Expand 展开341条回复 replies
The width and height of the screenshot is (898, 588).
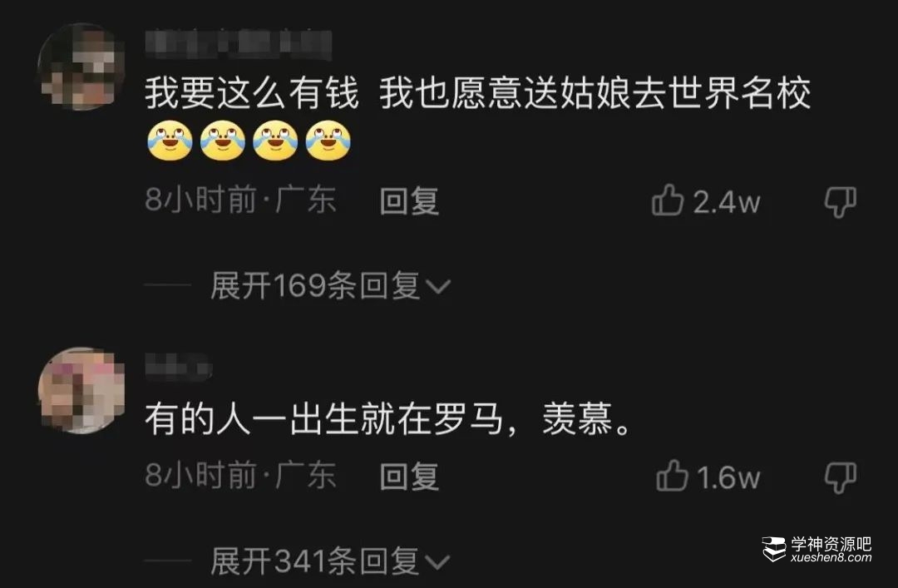coord(330,561)
